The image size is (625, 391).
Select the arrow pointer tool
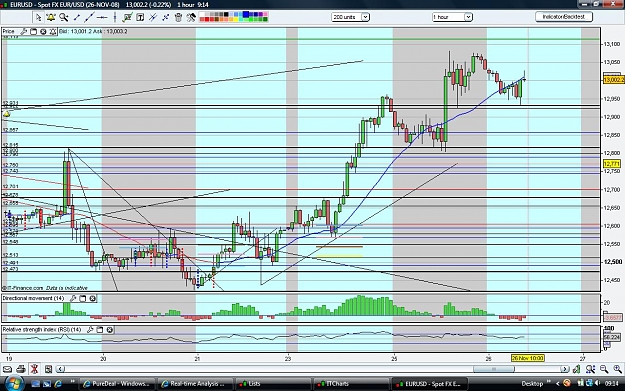[x=38, y=17]
